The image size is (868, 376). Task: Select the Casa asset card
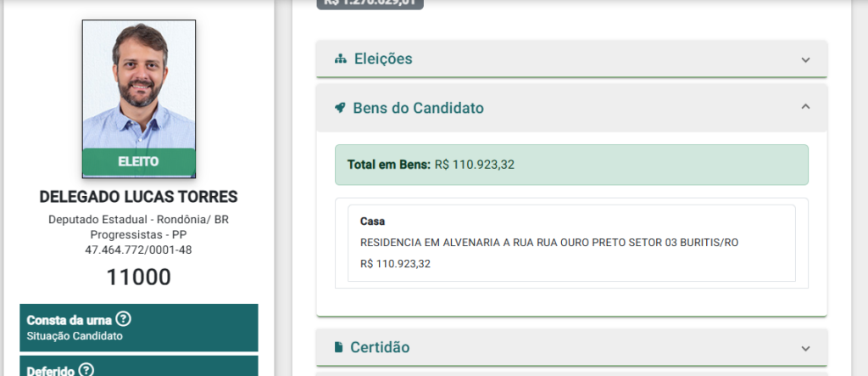coord(571,243)
